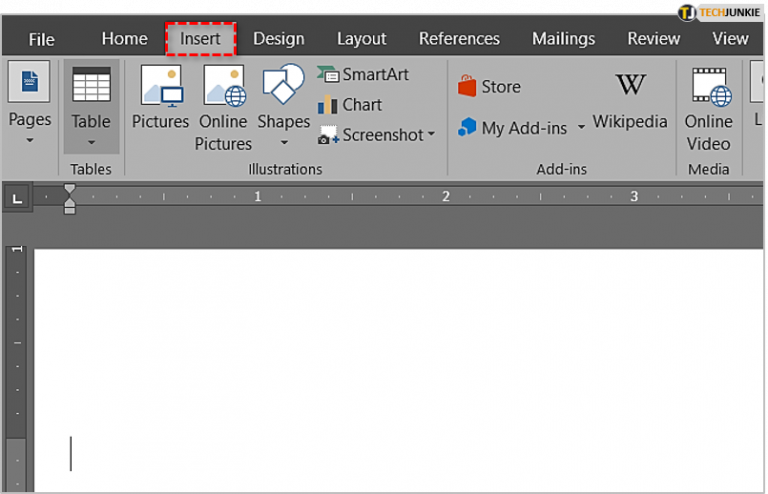Select the Mailings ribbon tab
The height and width of the screenshot is (494, 768).
click(x=563, y=39)
